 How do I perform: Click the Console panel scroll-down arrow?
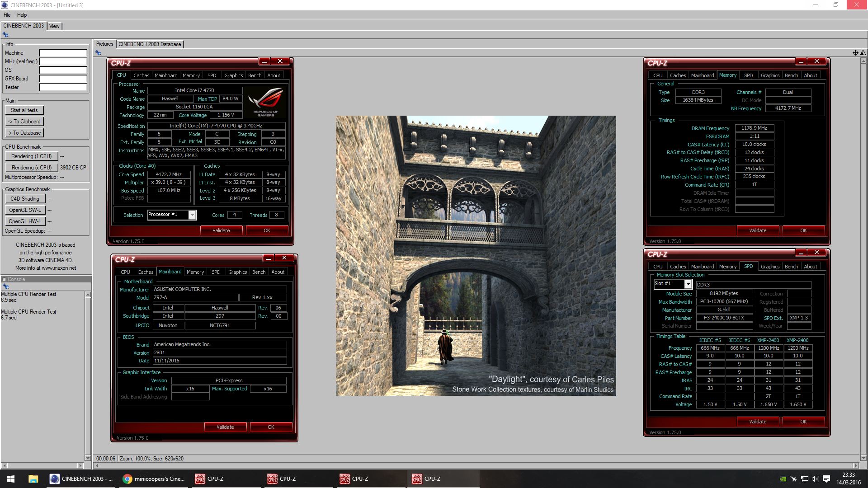coord(88,458)
